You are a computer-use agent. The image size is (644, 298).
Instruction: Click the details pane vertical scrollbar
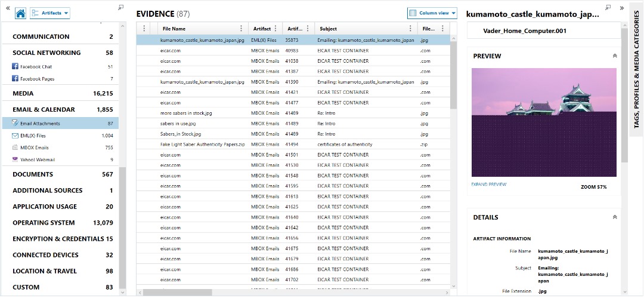[625, 95]
